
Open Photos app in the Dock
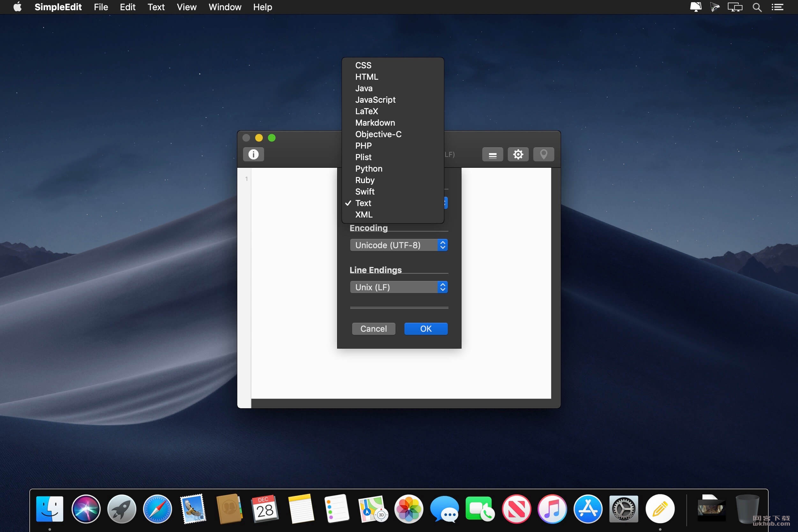click(x=409, y=509)
